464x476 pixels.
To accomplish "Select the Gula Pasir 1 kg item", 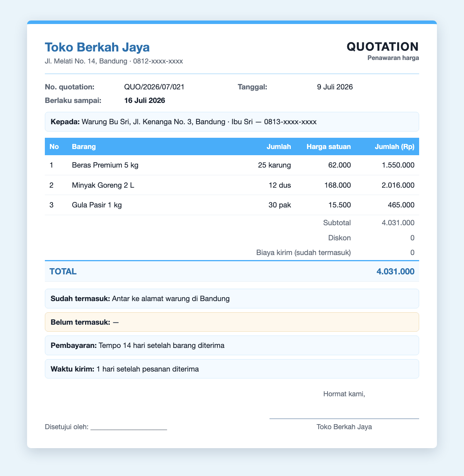I will point(97,205).
